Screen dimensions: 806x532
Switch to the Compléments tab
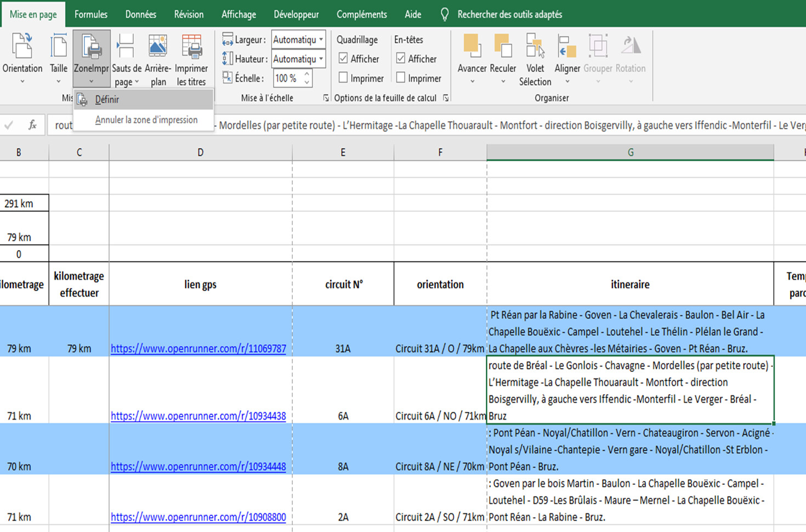point(361,14)
